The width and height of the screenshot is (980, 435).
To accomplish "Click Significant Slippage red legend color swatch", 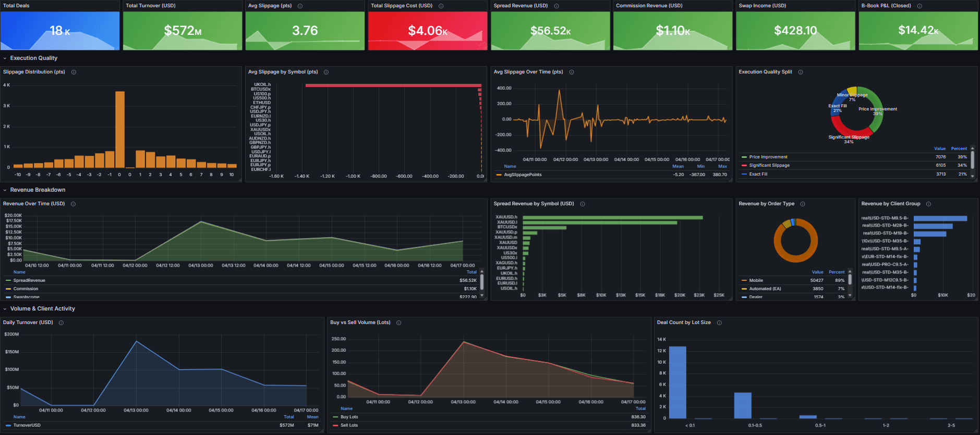I will point(744,165).
